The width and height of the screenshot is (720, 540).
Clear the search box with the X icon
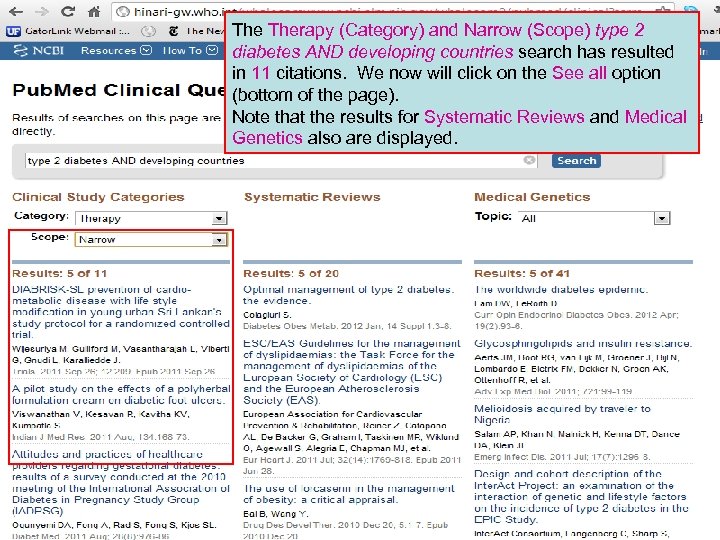coord(529,160)
